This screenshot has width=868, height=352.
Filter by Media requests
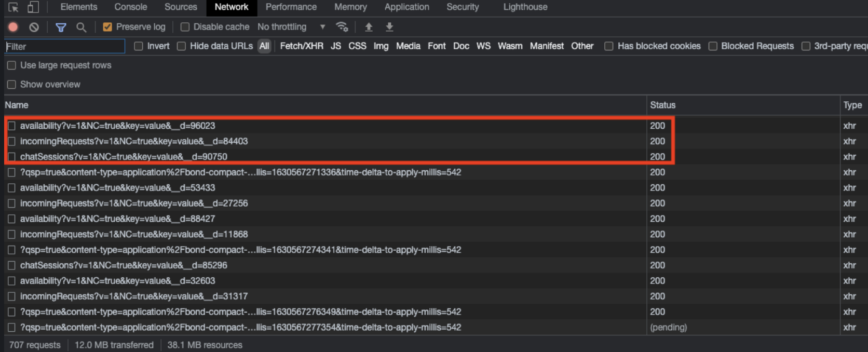click(408, 46)
